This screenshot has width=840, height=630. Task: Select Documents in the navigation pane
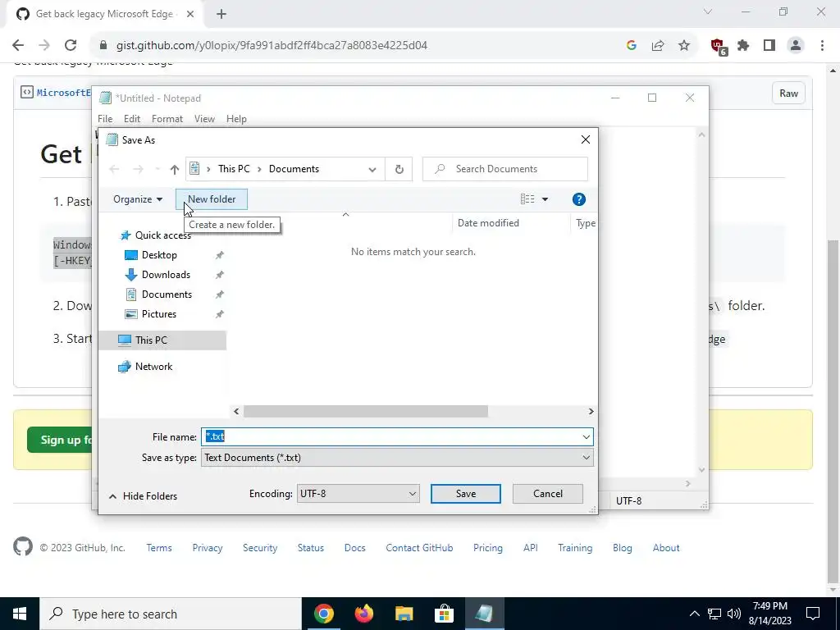[167, 294]
